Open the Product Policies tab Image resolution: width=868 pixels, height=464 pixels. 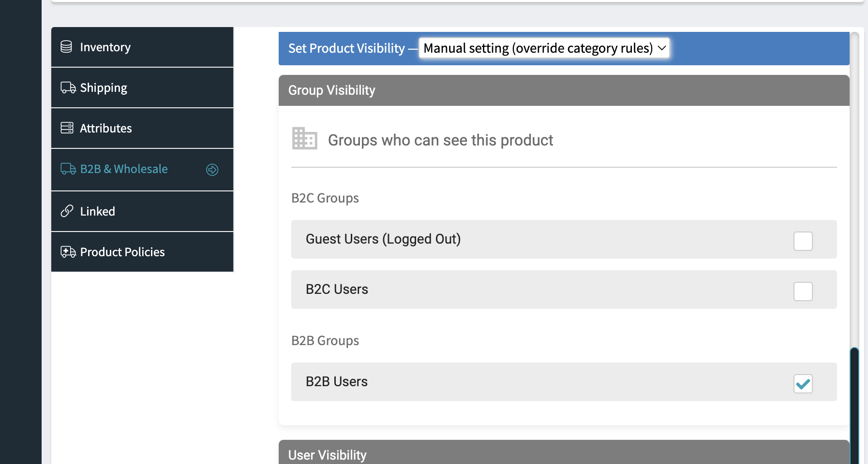tap(142, 252)
